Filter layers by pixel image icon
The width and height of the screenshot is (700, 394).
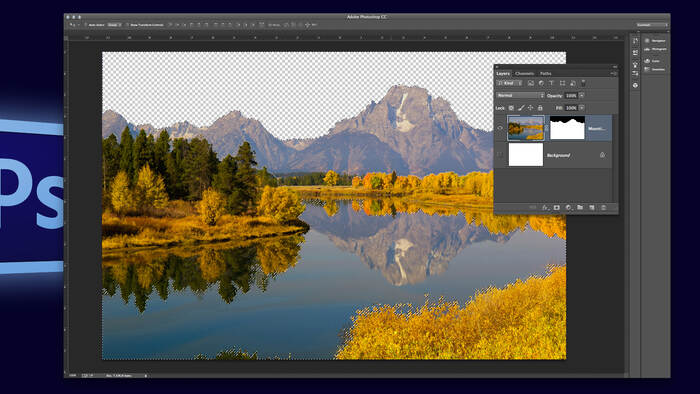pyautogui.click(x=531, y=83)
